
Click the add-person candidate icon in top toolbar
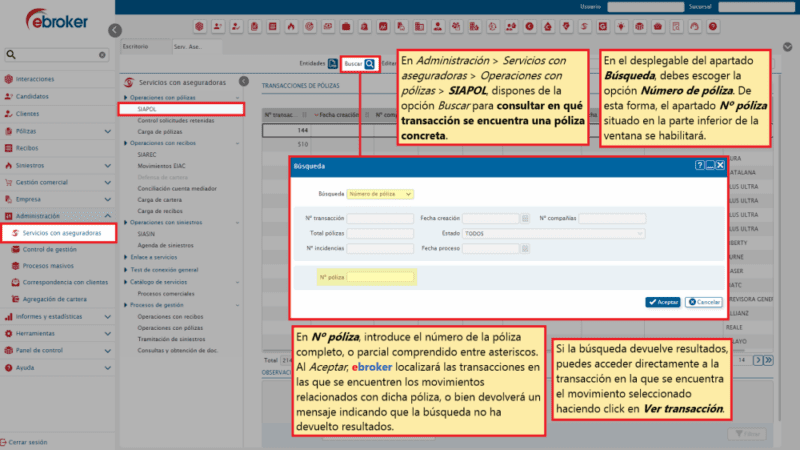218,27
